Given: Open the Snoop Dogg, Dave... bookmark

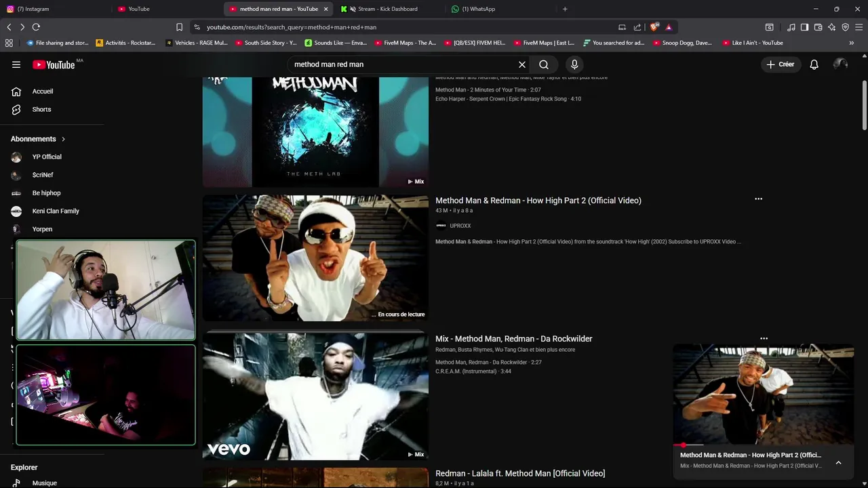Looking at the screenshot, I should click(x=682, y=43).
